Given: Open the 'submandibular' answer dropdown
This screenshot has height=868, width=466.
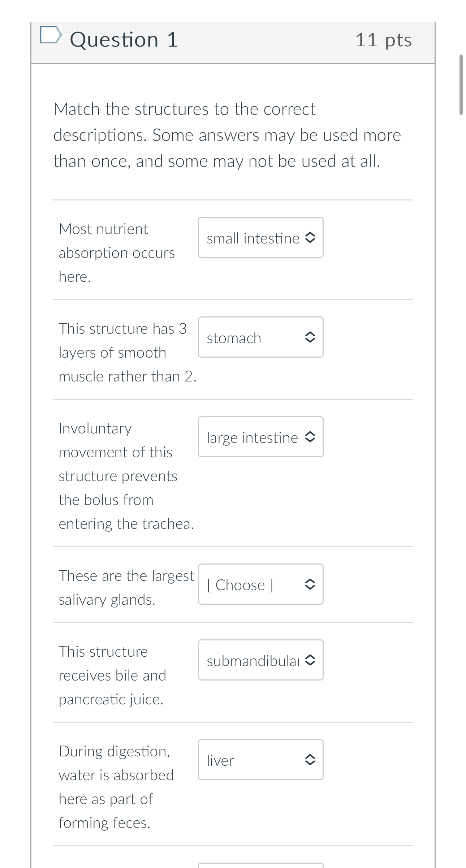Looking at the screenshot, I should click(260, 660).
